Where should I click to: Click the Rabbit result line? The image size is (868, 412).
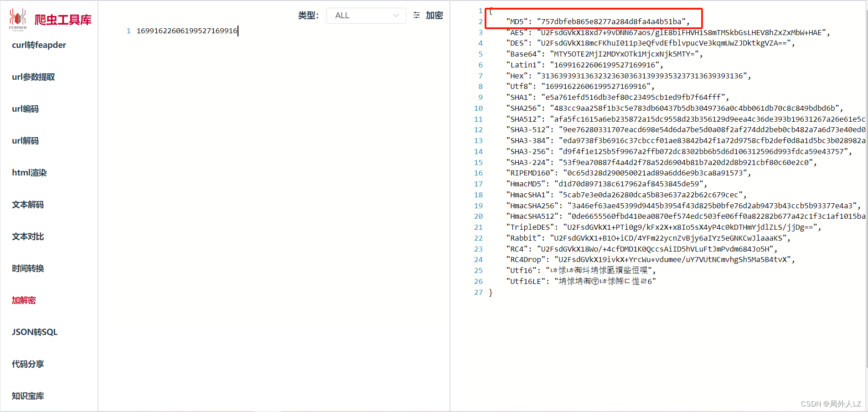tap(648, 238)
